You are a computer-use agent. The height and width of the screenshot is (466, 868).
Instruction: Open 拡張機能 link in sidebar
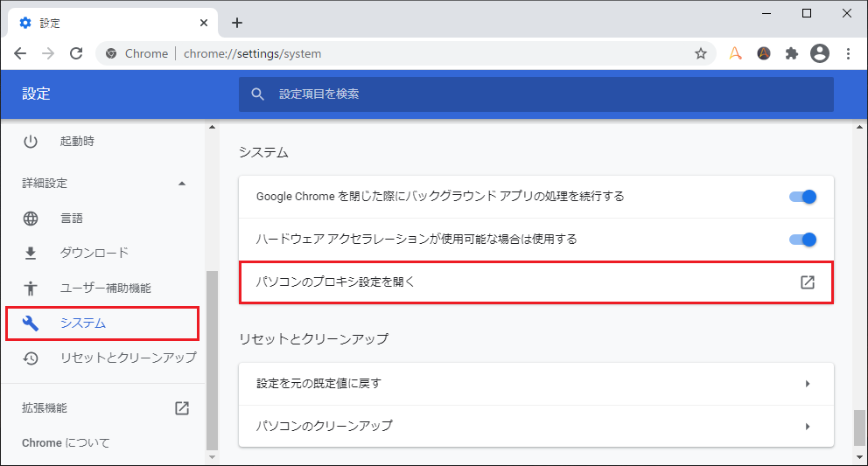coord(45,408)
